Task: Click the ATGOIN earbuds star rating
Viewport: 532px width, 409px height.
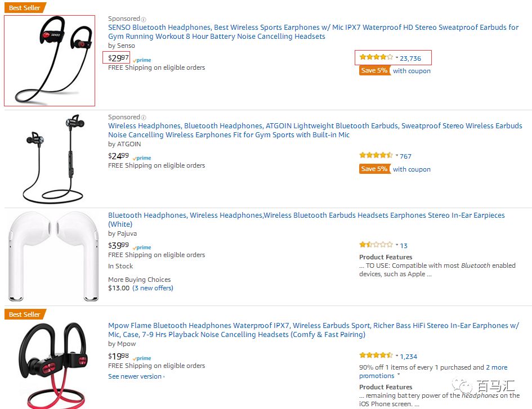Action: (x=376, y=156)
